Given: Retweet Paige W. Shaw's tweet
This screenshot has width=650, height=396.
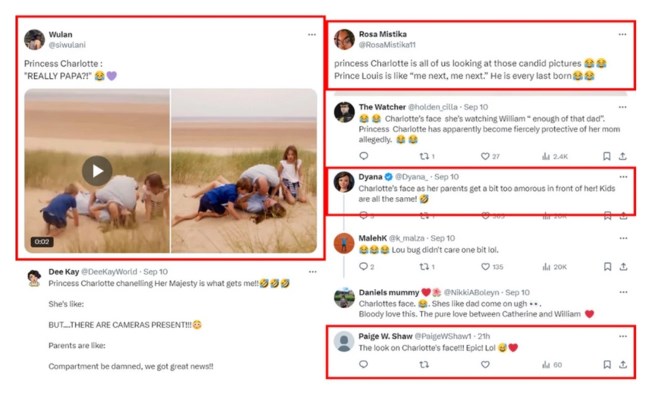Looking at the screenshot, I should click(424, 364).
